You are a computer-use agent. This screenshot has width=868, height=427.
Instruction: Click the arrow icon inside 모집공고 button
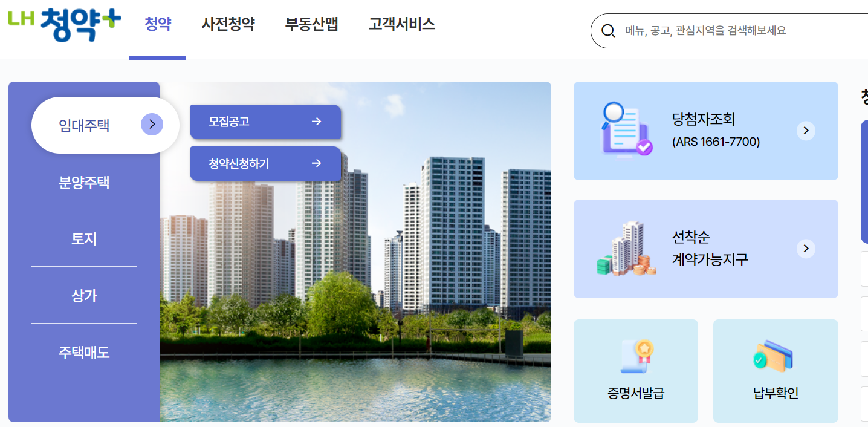click(x=317, y=121)
